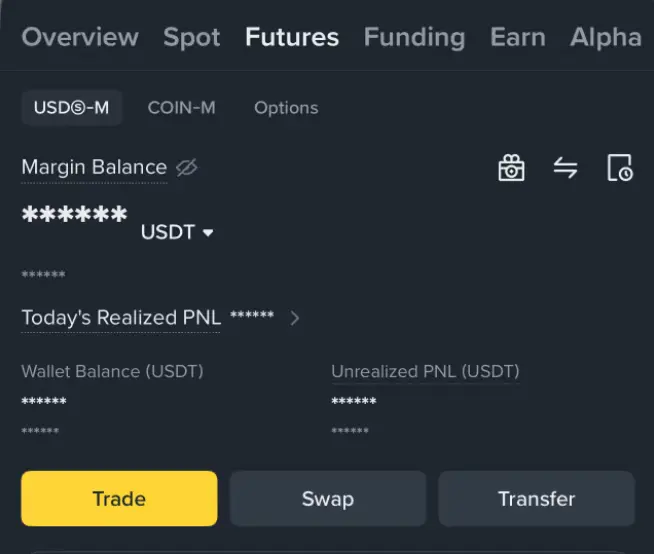Image resolution: width=654 pixels, height=554 pixels.
Task: Go to the Earn tab
Action: pyautogui.click(x=518, y=38)
